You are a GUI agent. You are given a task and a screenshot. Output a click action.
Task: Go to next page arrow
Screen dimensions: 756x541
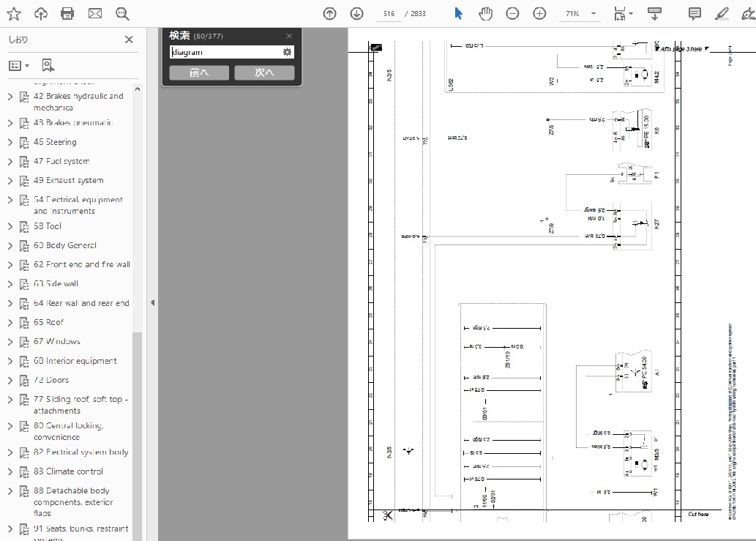pos(357,13)
